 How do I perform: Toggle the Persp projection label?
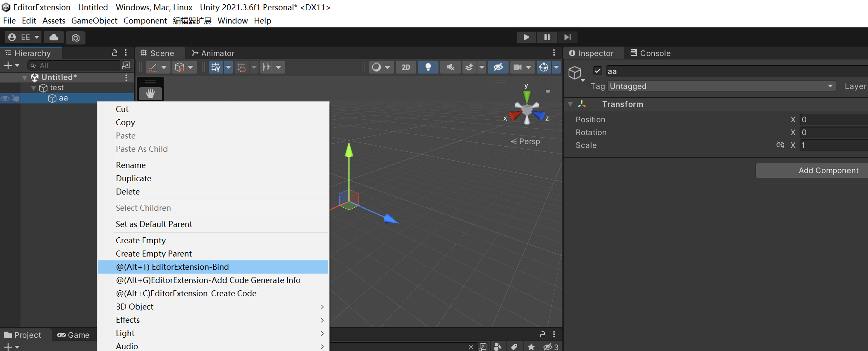click(525, 142)
